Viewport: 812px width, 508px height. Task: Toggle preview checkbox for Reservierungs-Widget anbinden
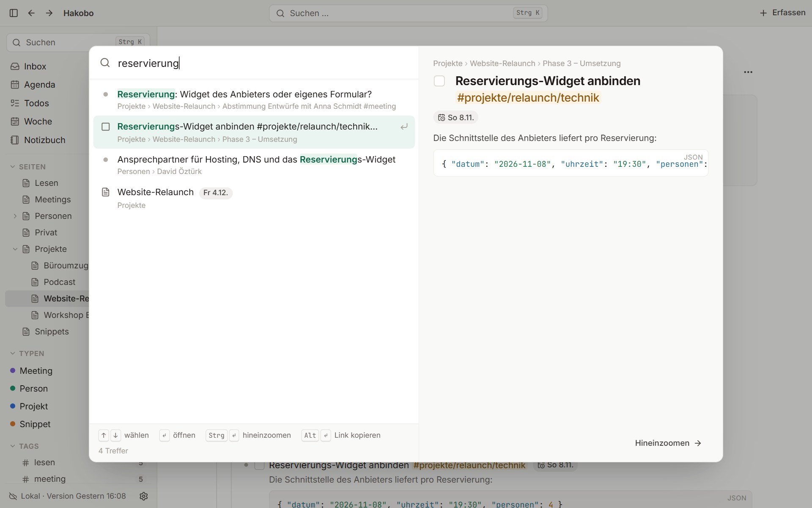439,81
